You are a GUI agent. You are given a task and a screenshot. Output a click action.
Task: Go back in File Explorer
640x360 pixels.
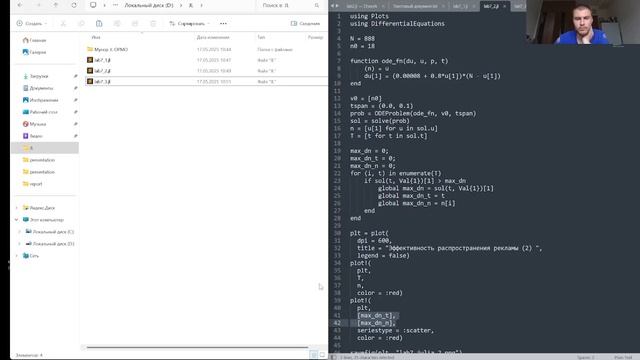[20, 5]
